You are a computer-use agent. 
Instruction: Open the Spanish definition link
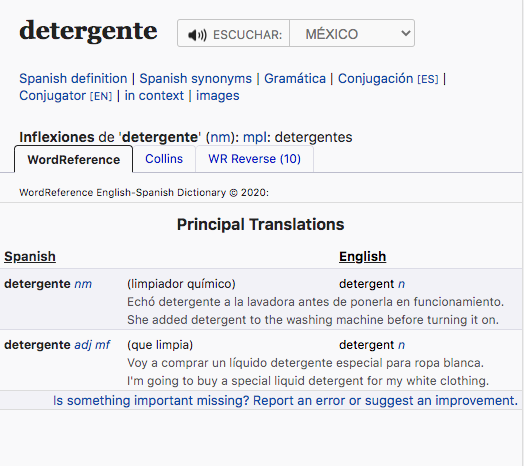click(x=73, y=79)
